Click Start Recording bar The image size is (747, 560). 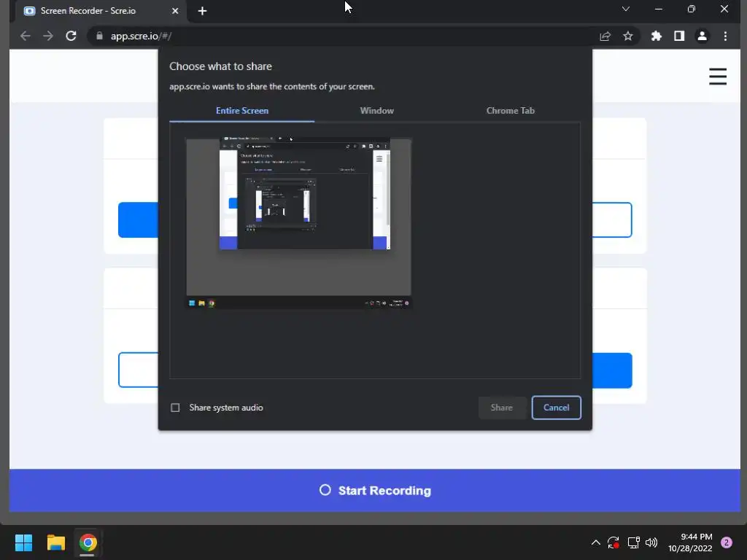[x=375, y=491]
